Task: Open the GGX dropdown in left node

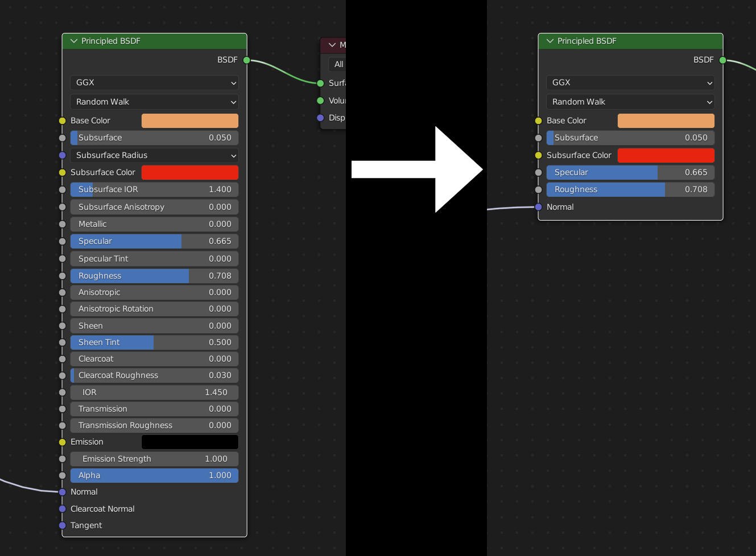Action: [155, 82]
